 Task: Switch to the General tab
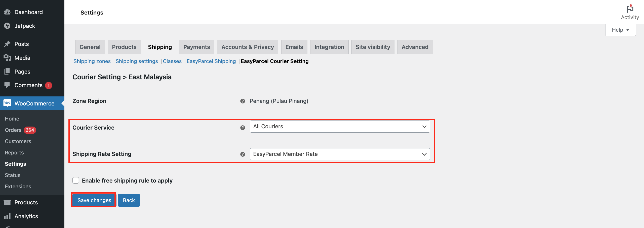[90, 47]
